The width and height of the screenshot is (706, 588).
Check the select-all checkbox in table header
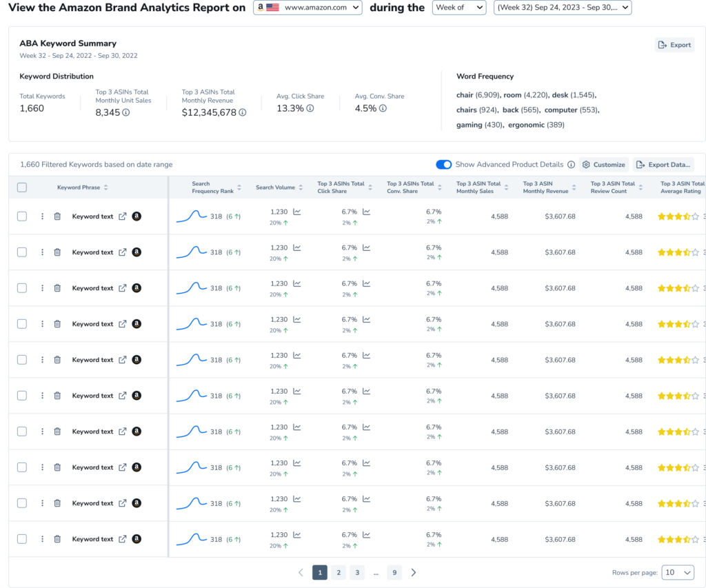pos(22,187)
